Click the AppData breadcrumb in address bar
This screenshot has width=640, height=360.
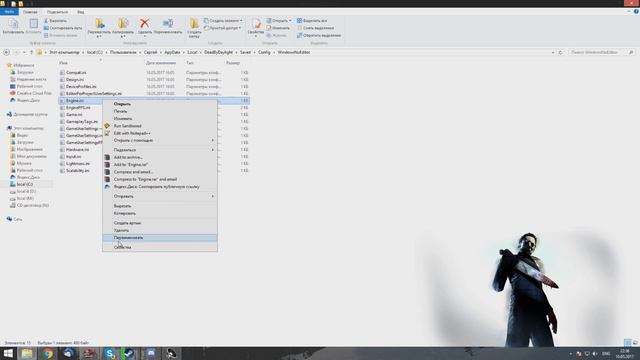(172, 52)
